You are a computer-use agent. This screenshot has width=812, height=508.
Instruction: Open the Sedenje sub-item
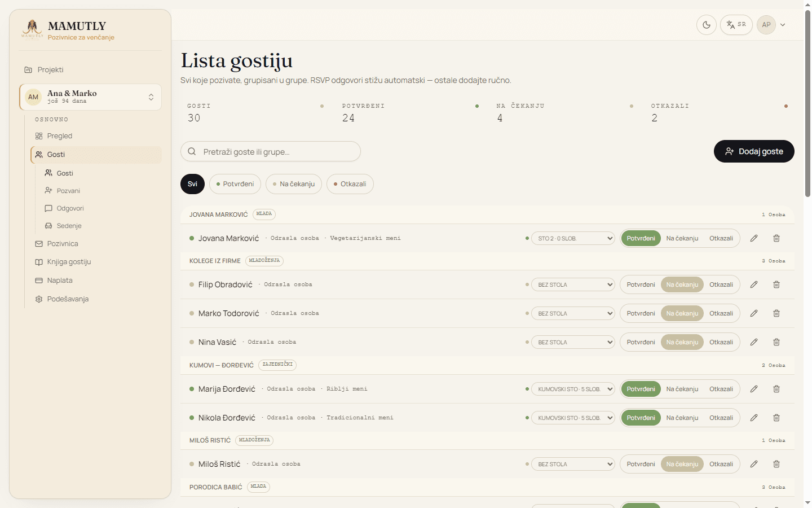coord(101,226)
